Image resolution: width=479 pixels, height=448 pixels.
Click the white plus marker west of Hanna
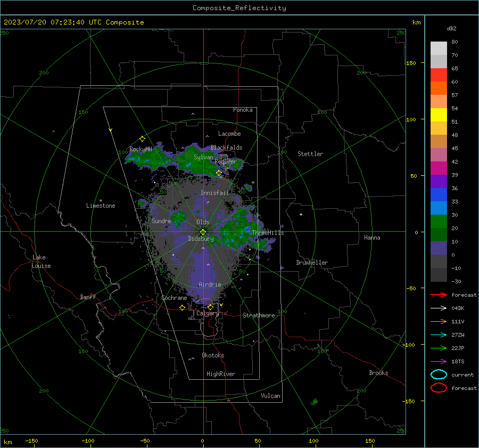[301, 214]
